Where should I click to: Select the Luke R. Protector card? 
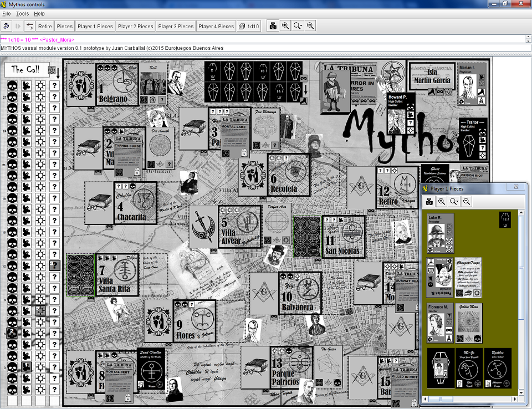point(440,233)
